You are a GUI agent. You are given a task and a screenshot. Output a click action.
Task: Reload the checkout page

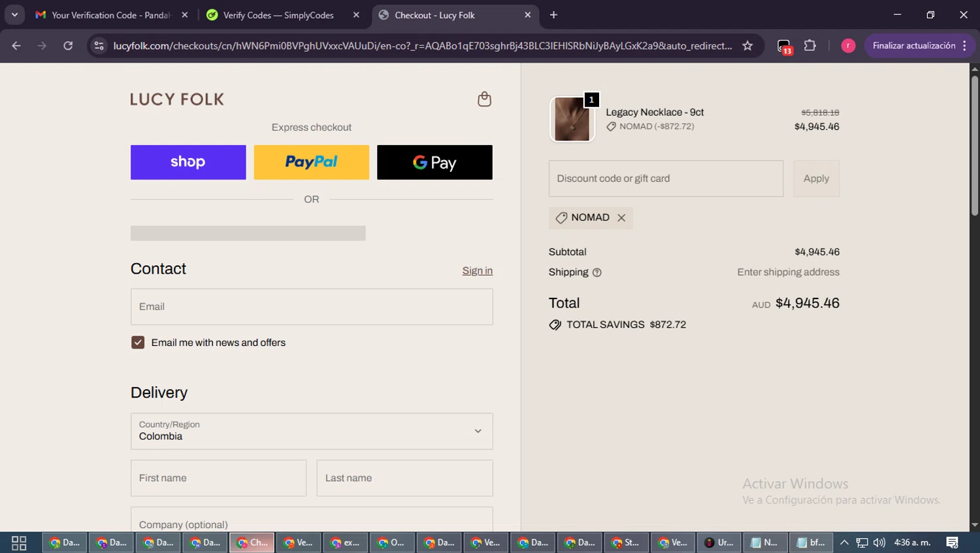68,46
